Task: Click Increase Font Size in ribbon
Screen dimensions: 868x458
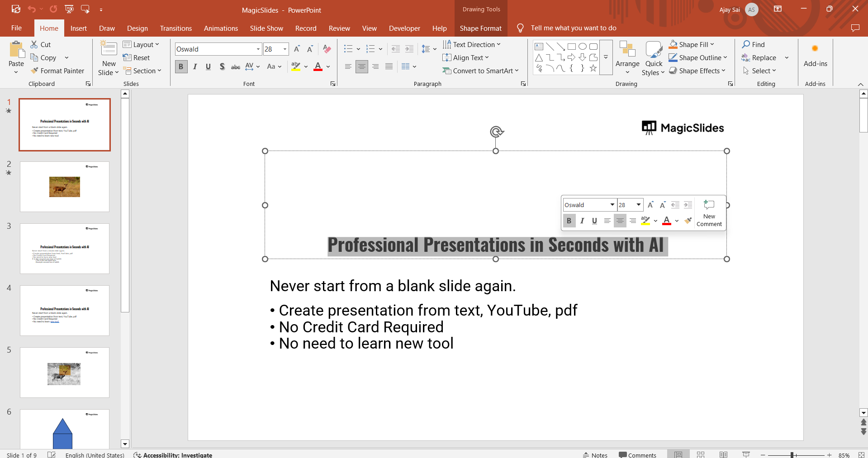Action: (297, 49)
